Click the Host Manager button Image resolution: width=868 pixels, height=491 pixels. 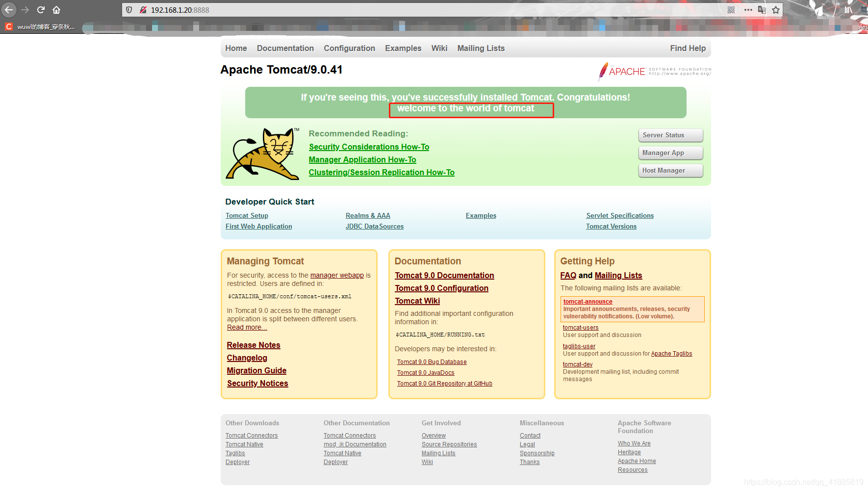(x=670, y=171)
